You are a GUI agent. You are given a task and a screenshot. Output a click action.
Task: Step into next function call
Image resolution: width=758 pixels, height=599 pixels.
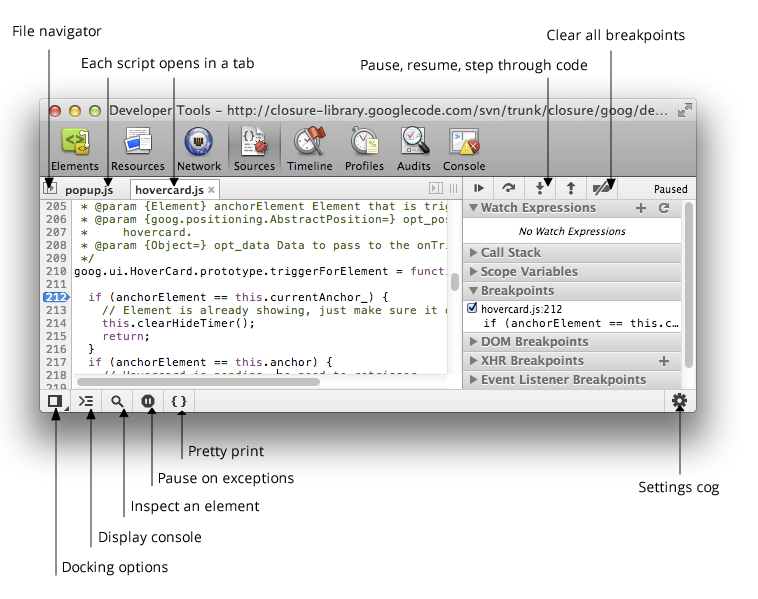coord(540,189)
